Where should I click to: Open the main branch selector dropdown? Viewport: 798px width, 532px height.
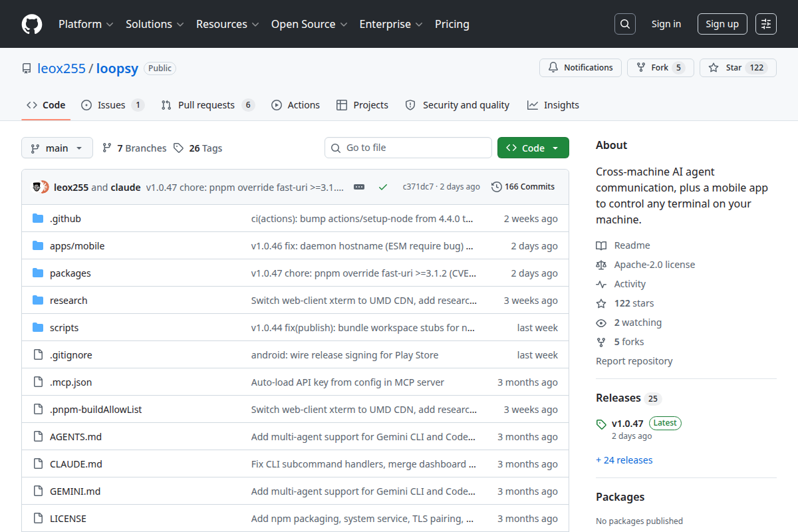[x=57, y=148]
